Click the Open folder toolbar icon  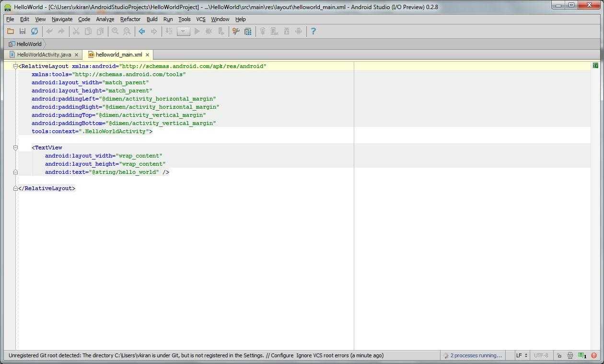coord(10,31)
